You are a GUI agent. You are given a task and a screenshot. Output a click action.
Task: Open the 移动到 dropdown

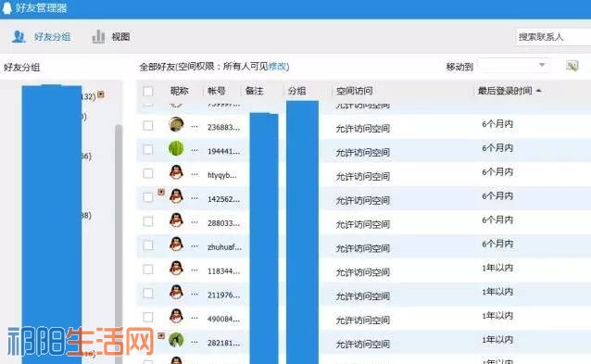pyautogui.click(x=513, y=66)
